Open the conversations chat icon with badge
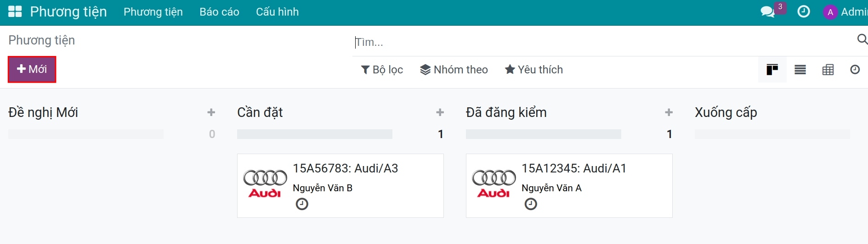This screenshot has width=868, height=244. [768, 11]
